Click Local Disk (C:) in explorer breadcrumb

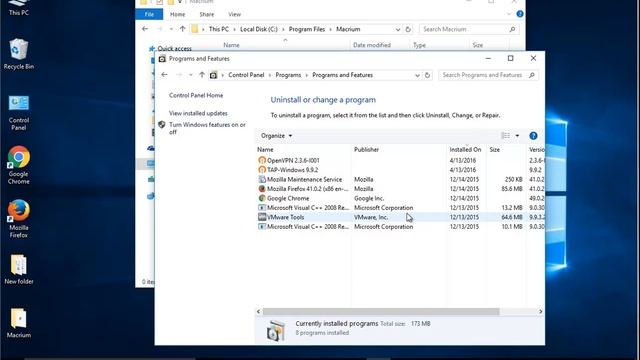(x=259, y=29)
